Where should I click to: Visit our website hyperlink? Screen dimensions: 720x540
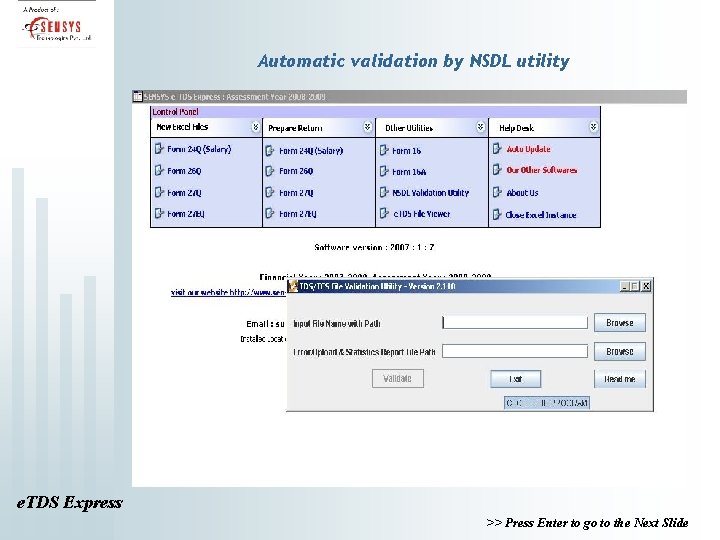(x=228, y=292)
